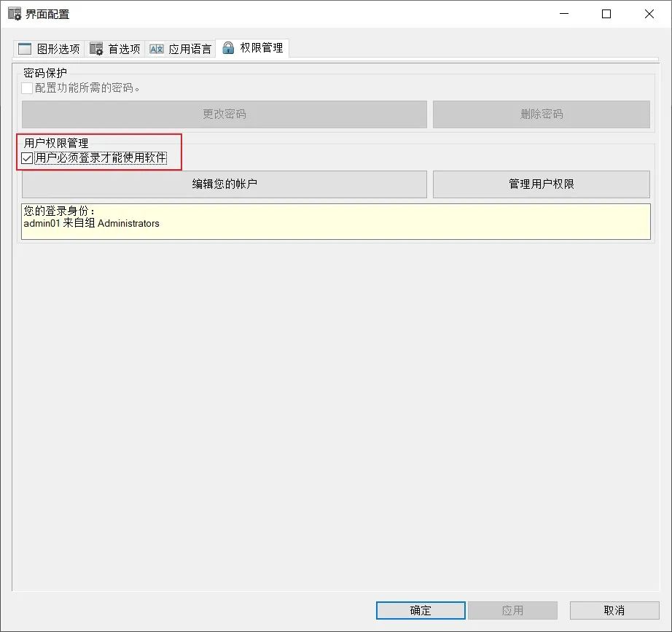Click the A文 language icon on 应用语言 tab
672x632 pixels.
point(155,48)
